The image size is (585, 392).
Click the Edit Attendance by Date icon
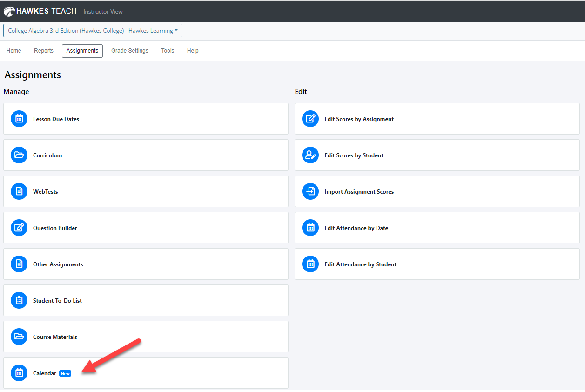click(310, 228)
